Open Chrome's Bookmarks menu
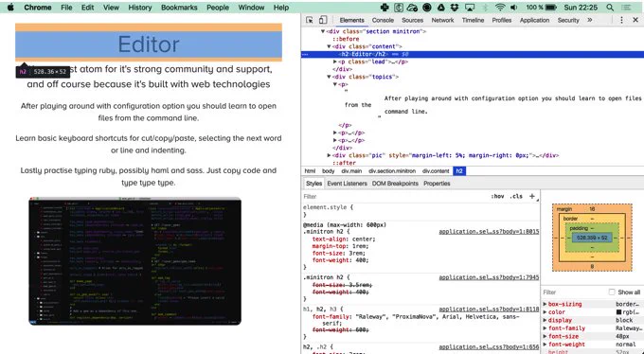This screenshot has height=354, width=644. [x=179, y=8]
